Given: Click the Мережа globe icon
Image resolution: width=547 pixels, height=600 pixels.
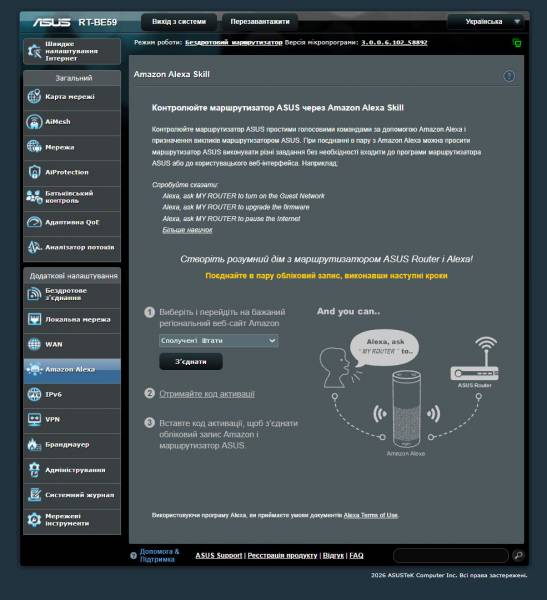Looking at the screenshot, I should pos(34,147).
